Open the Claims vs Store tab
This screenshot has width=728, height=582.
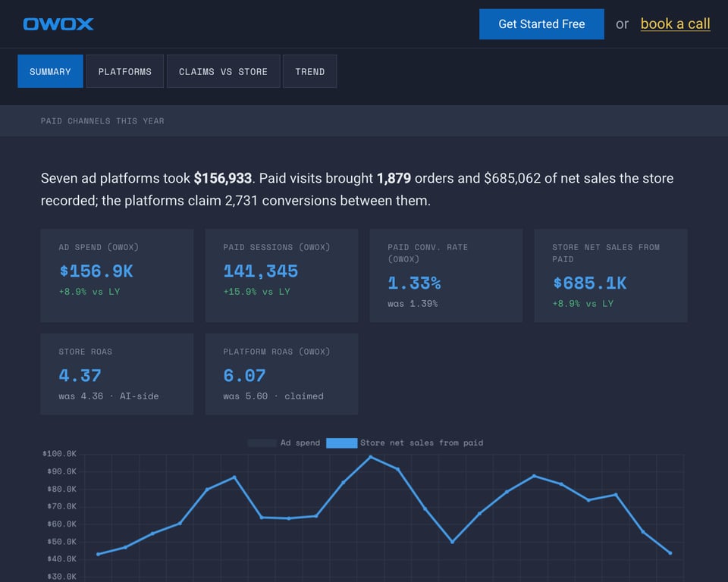tap(223, 71)
